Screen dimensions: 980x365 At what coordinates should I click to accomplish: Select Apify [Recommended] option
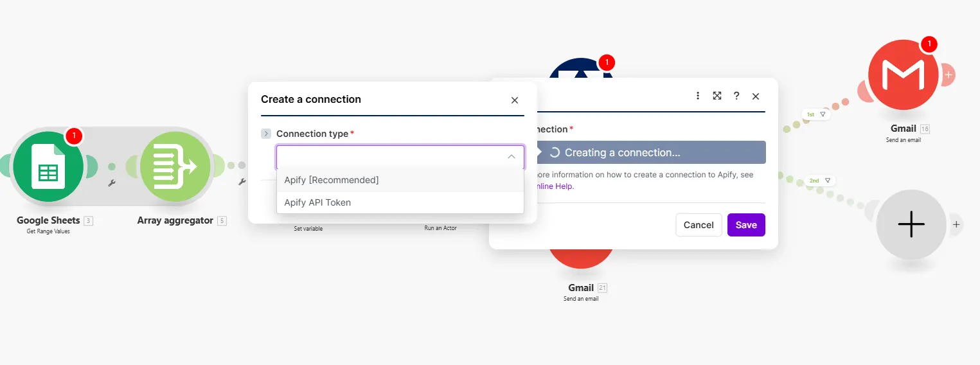[400, 180]
